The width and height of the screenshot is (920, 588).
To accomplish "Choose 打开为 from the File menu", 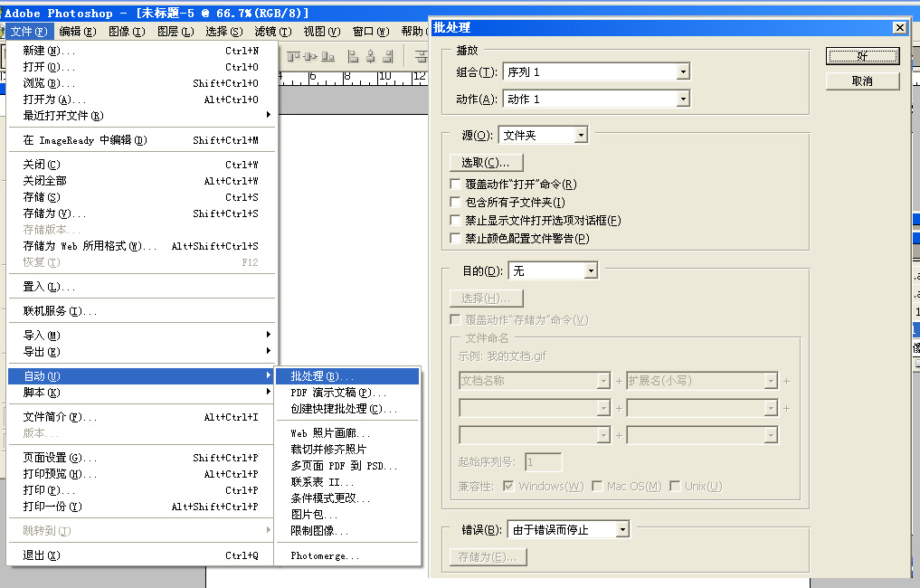I will (x=141, y=100).
